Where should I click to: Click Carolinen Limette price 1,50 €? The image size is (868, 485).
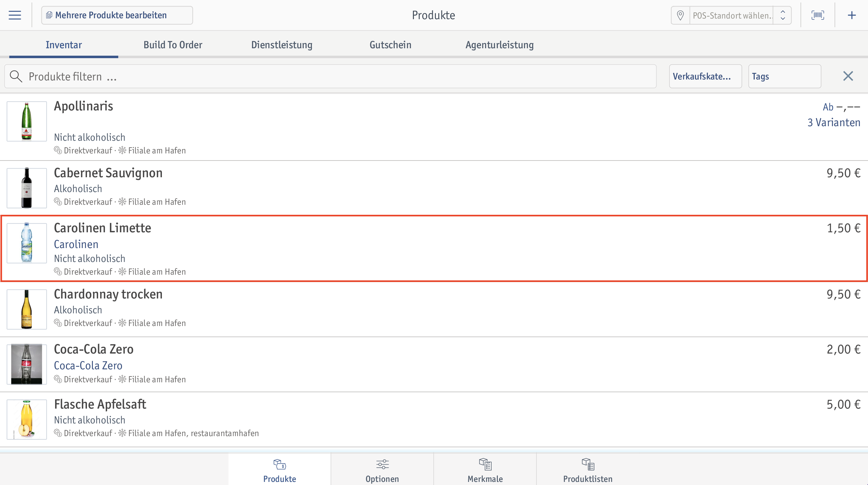click(844, 228)
